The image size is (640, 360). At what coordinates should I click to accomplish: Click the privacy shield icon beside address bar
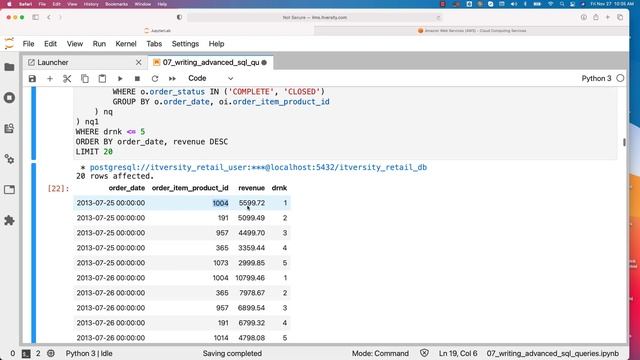click(179, 17)
